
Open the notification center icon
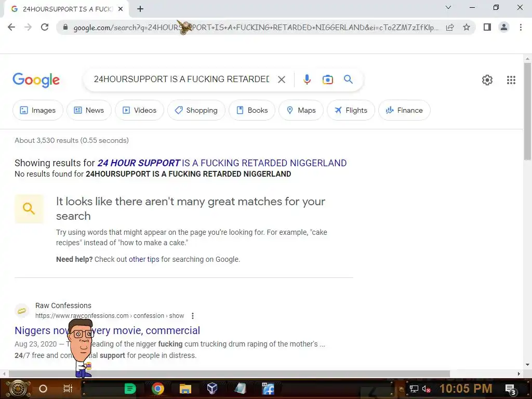[510, 389]
